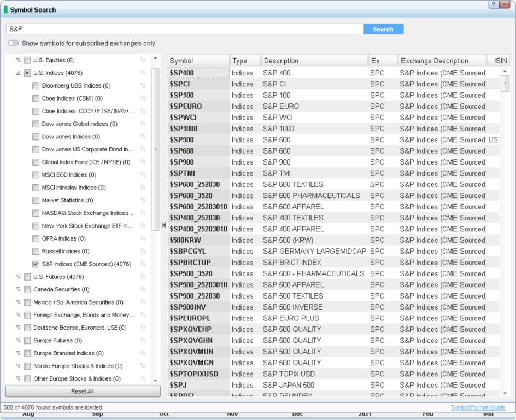The image size is (516, 420).
Task: Click search icon beside U.S. Indices
Action: pyautogui.click(x=143, y=73)
